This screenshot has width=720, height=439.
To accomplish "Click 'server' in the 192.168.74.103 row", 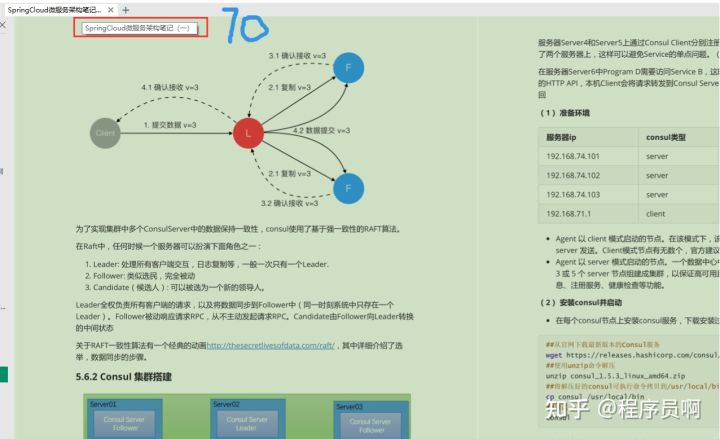I will [x=657, y=195].
